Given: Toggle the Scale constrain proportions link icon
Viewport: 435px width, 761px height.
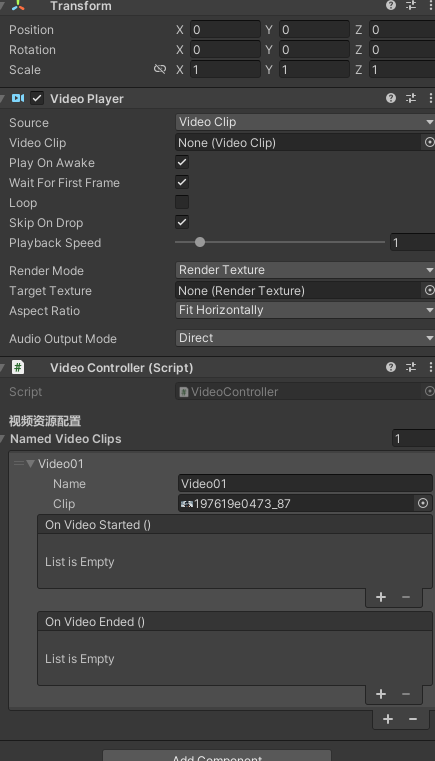Looking at the screenshot, I should coord(160,69).
